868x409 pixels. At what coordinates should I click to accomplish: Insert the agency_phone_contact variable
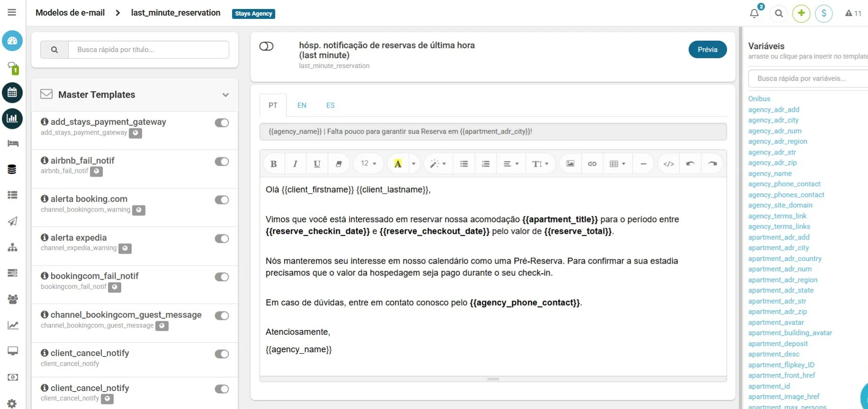784,184
